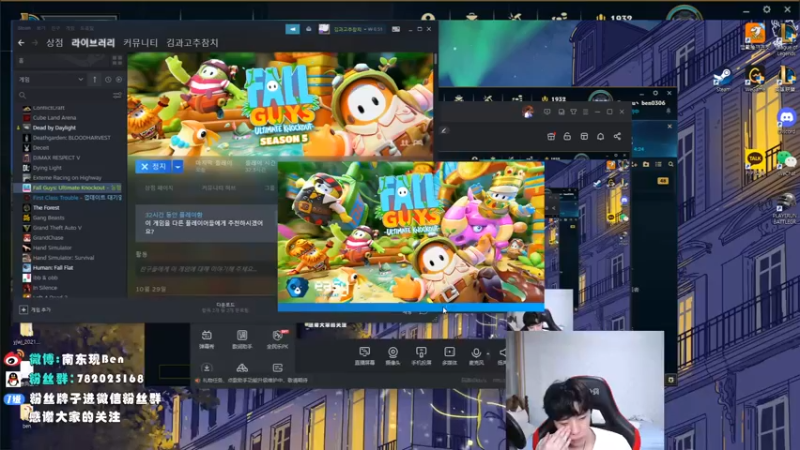800x450 pixels.
Task: Open the advanced filter icon beside search
Action: click(117, 95)
